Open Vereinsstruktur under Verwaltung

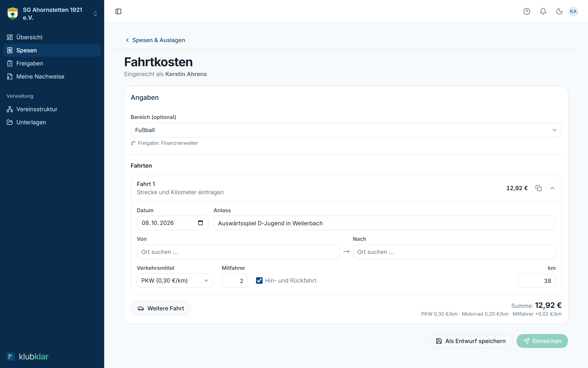(x=52, y=109)
